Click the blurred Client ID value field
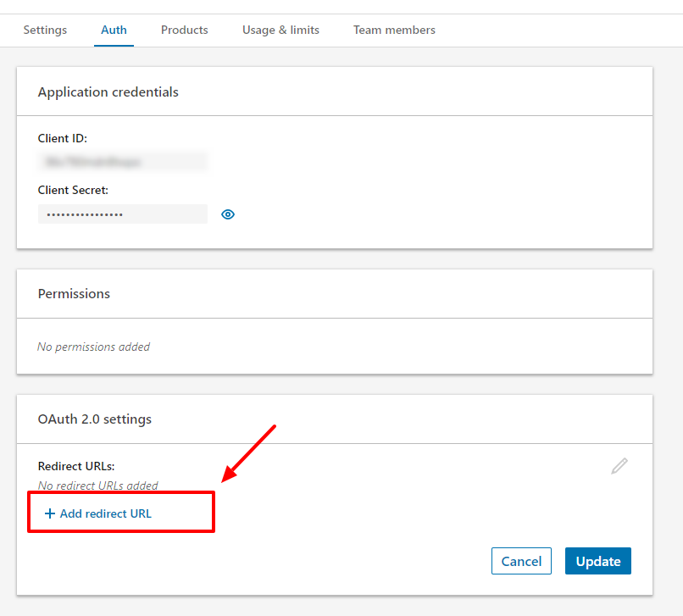The image size is (683, 616). 122,162
